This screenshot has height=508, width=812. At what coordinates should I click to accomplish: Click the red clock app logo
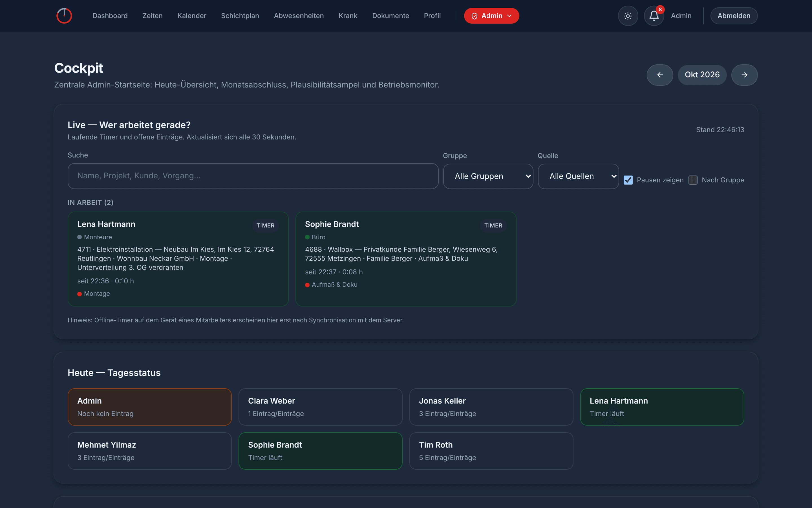click(64, 16)
